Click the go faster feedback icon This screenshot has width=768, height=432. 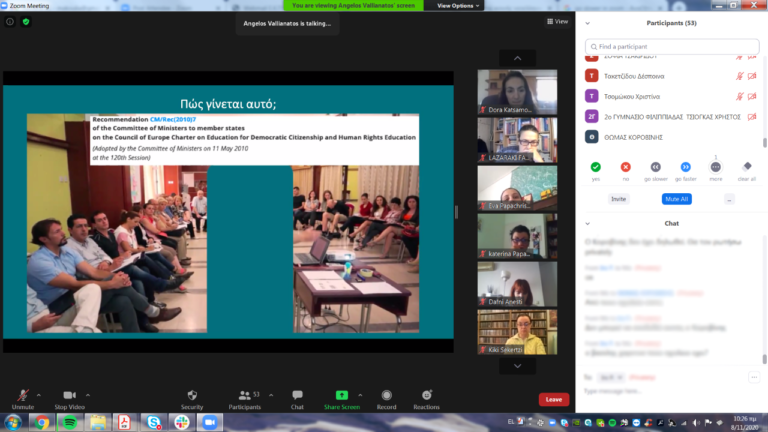tap(686, 167)
